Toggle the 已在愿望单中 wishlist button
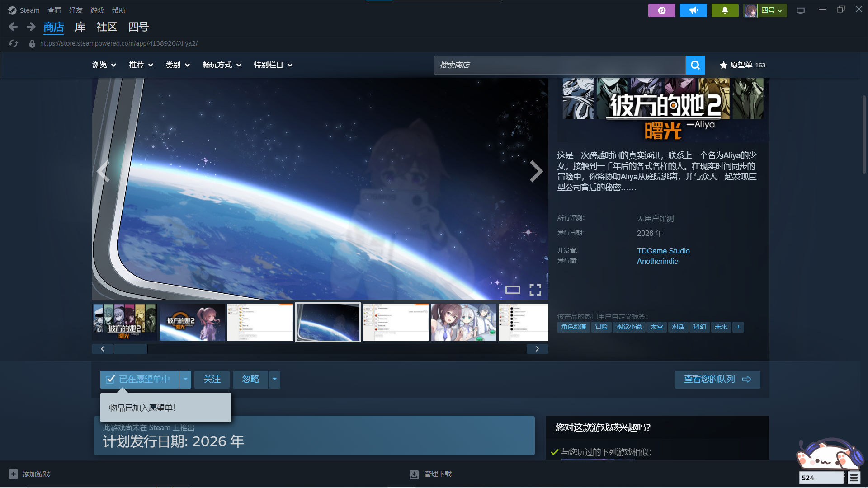 139,380
